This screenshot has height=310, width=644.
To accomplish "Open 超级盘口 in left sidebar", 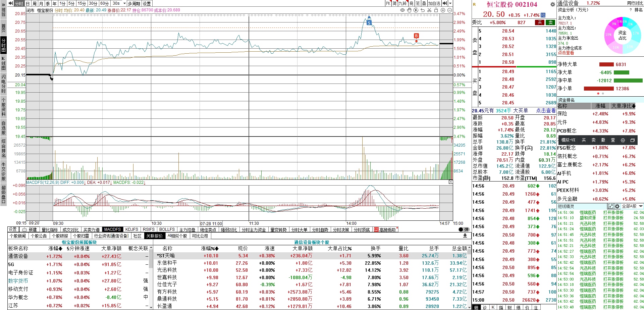I will [x=3, y=194].
